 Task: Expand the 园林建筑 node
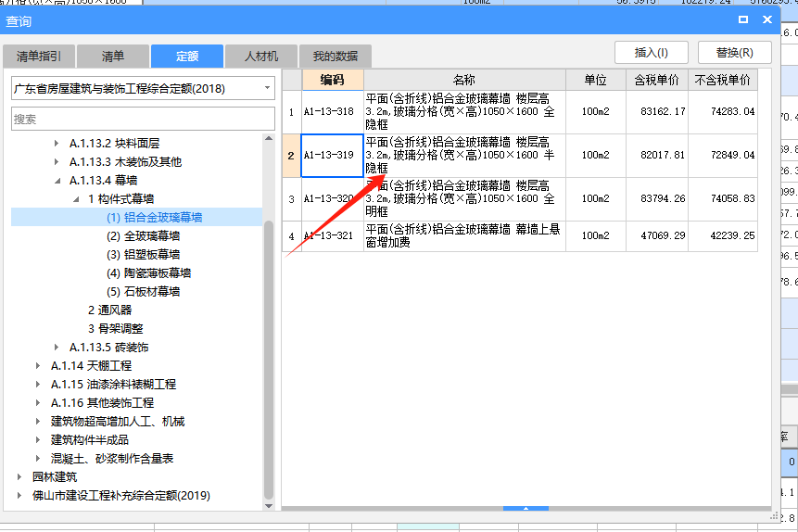pyautogui.click(x=19, y=477)
